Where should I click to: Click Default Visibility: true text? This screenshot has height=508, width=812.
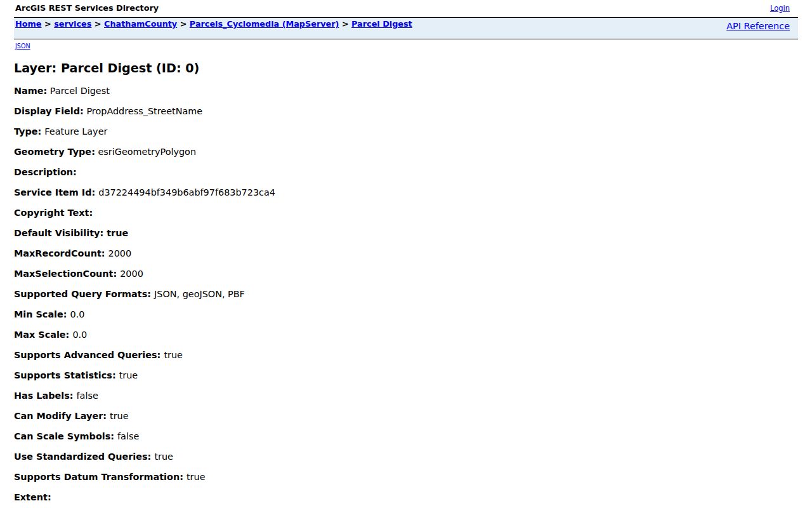coord(71,233)
